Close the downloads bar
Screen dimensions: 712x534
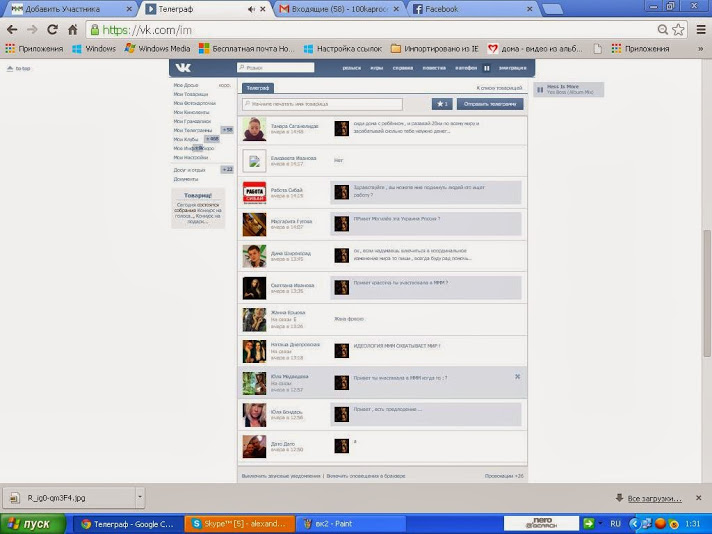pyautogui.click(x=699, y=498)
